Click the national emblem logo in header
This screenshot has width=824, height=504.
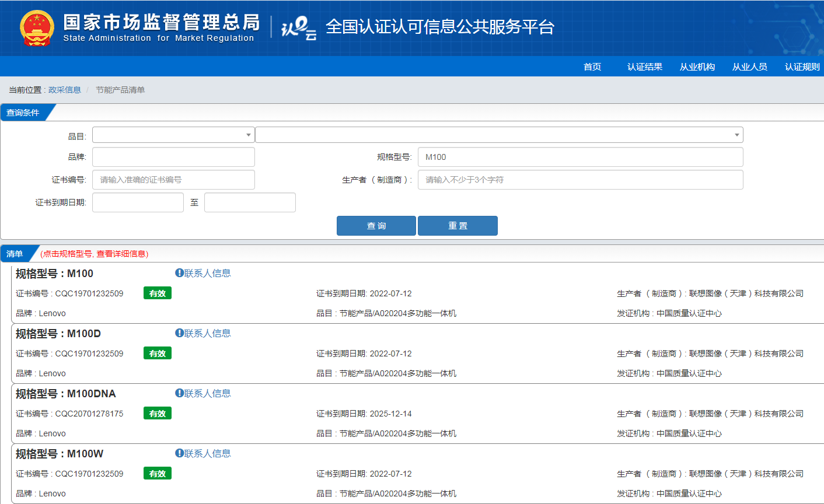coord(37,28)
